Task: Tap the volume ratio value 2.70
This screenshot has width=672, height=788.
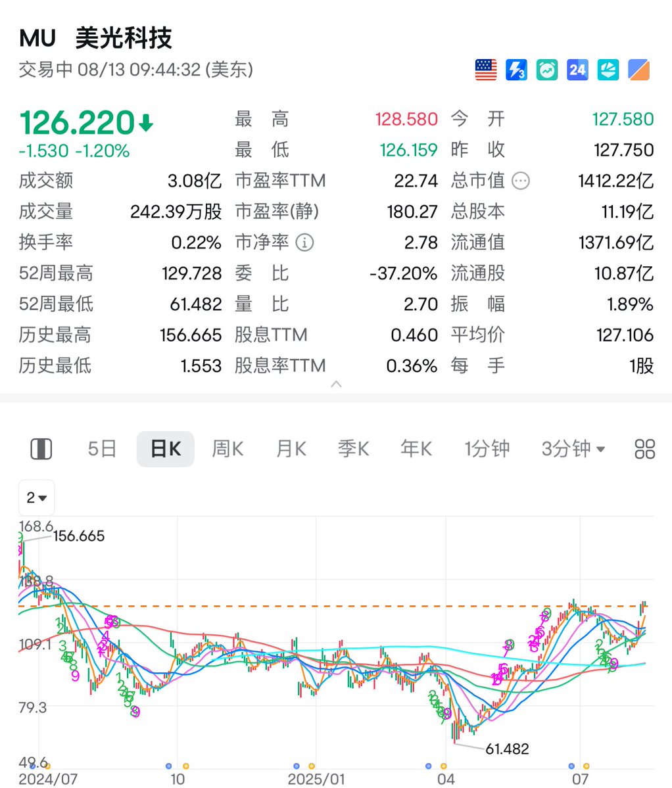Action: (421, 304)
